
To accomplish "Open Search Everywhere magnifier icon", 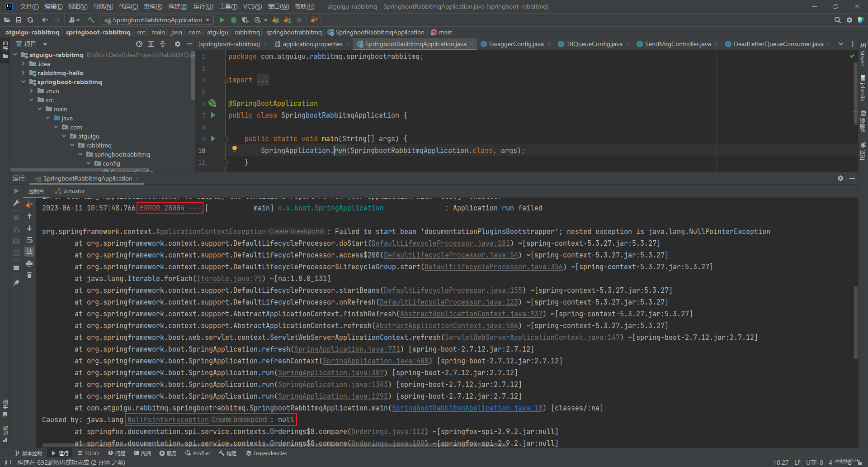I will pyautogui.click(x=837, y=20).
